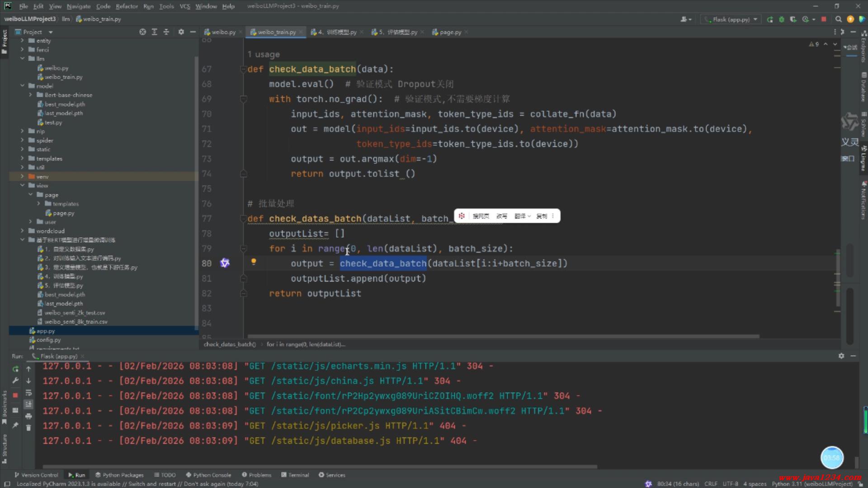Switch to the weibo.py editor tab
This screenshot has height=488, width=868.
tap(223, 32)
